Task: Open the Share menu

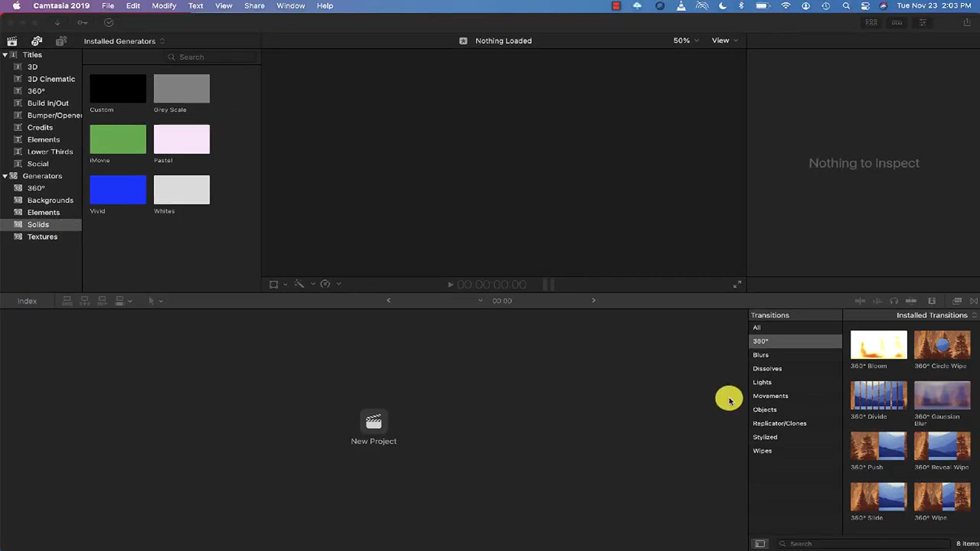Action: [x=254, y=6]
